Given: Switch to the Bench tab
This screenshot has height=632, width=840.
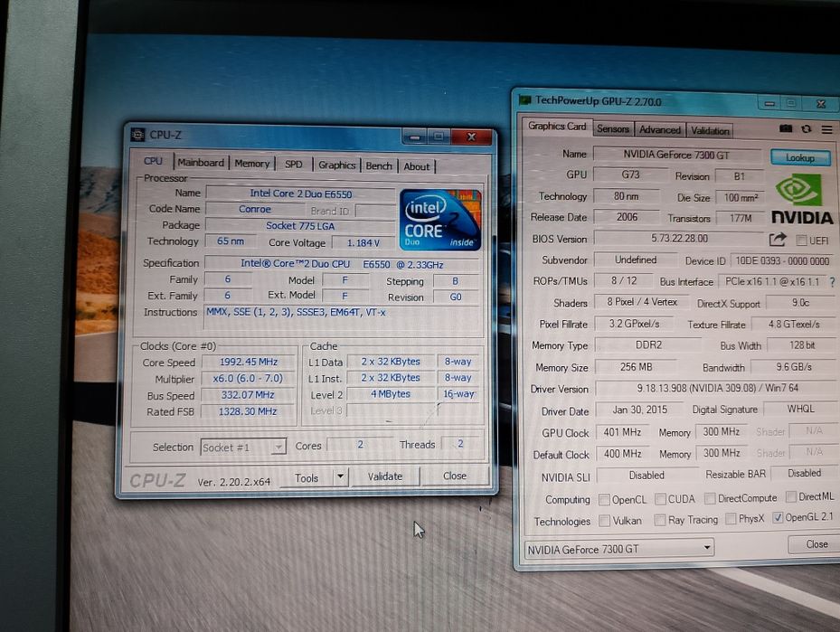Looking at the screenshot, I should tap(379, 166).
